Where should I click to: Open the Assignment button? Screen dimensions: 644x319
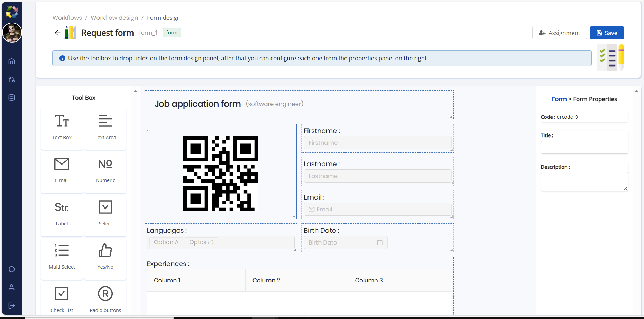[x=559, y=33]
